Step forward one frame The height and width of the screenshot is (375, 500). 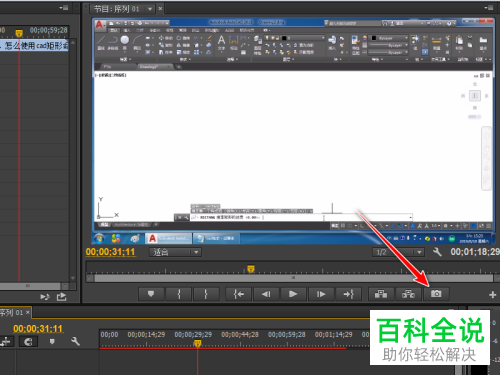point(321,294)
